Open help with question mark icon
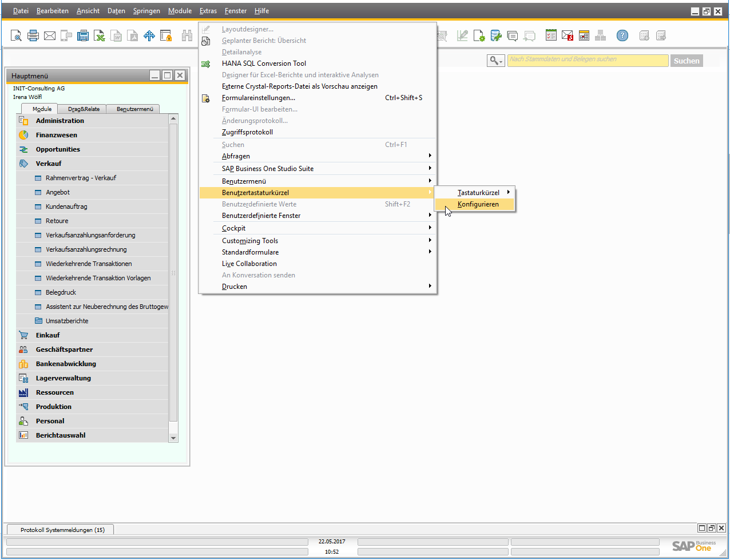The height and width of the screenshot is (560, 730). click(622, 36)
